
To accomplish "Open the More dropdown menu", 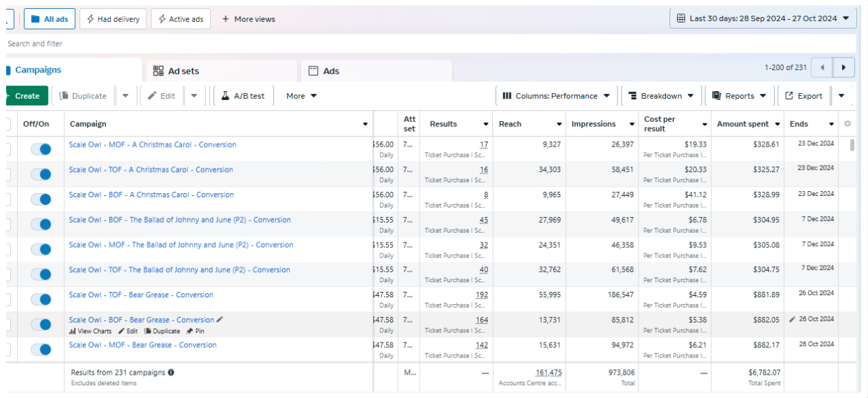I will 302,96.
